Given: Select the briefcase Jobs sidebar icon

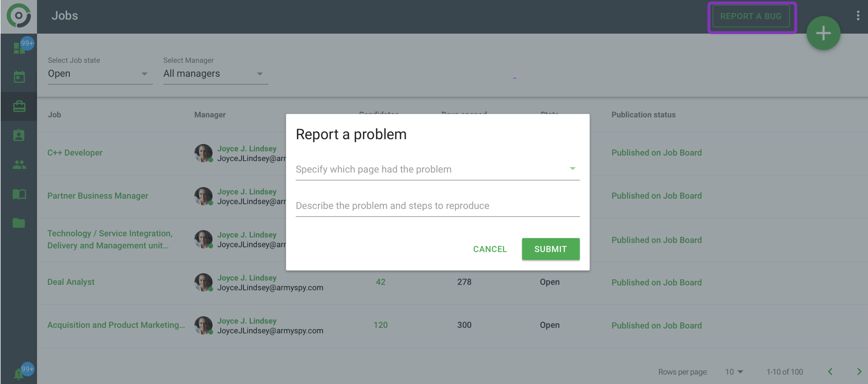Looking at the screenshot, I should click(x=19, y=106).
